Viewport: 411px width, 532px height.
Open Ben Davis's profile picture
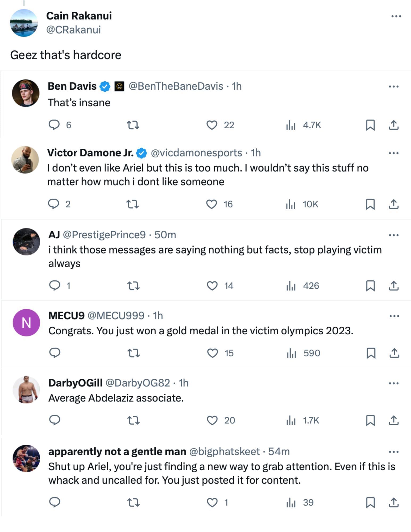point(26,93)
